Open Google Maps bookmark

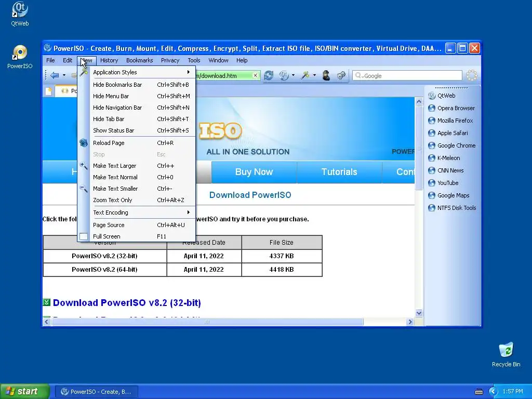[448, 195]
